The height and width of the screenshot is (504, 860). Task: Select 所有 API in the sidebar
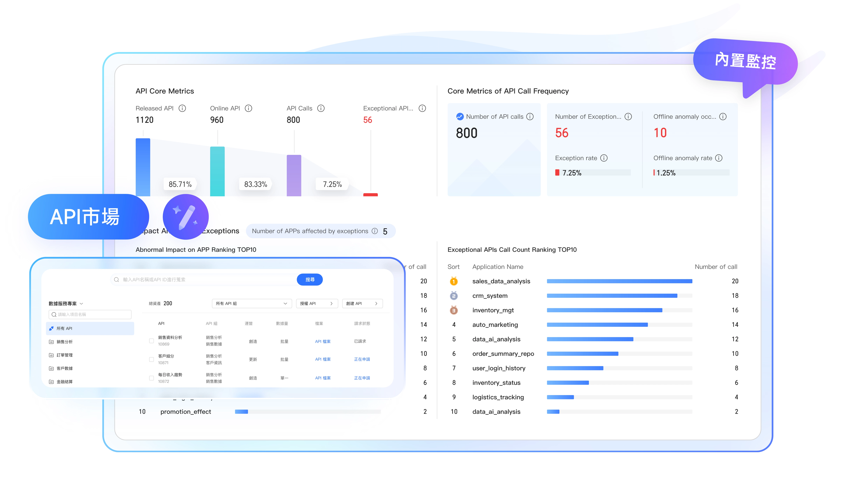(x=64, y=329)
